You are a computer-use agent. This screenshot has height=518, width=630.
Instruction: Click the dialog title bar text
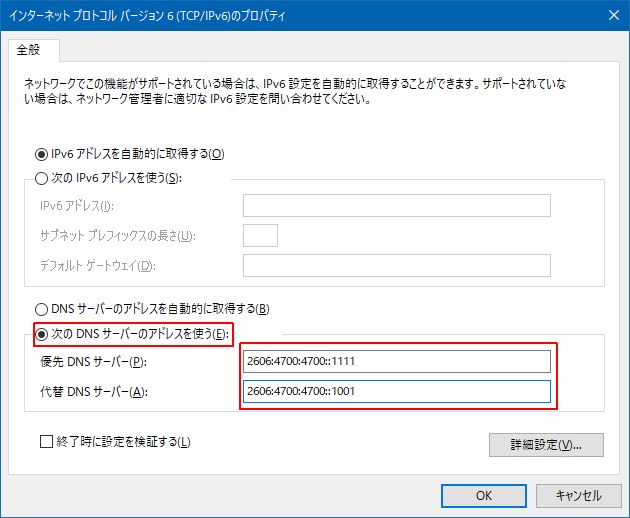coord(150,14)
